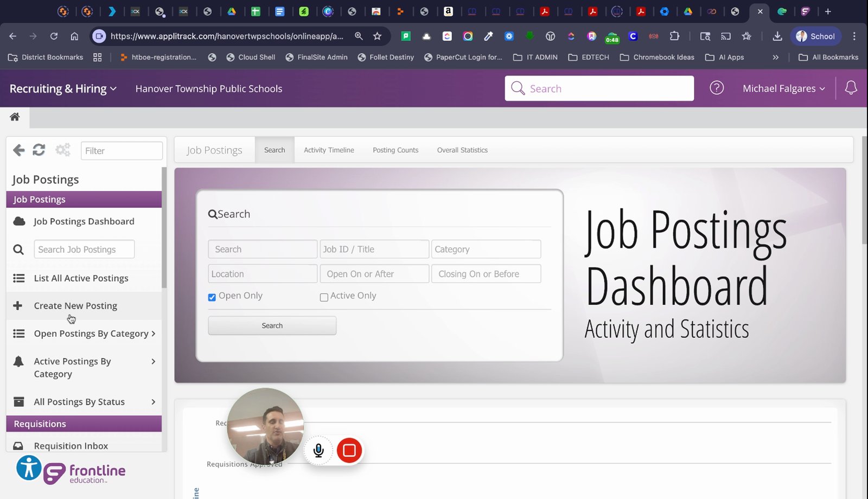Viewport: 868px width, 499px height.
Task: Open the browser downloads icon
Action: 777,36
